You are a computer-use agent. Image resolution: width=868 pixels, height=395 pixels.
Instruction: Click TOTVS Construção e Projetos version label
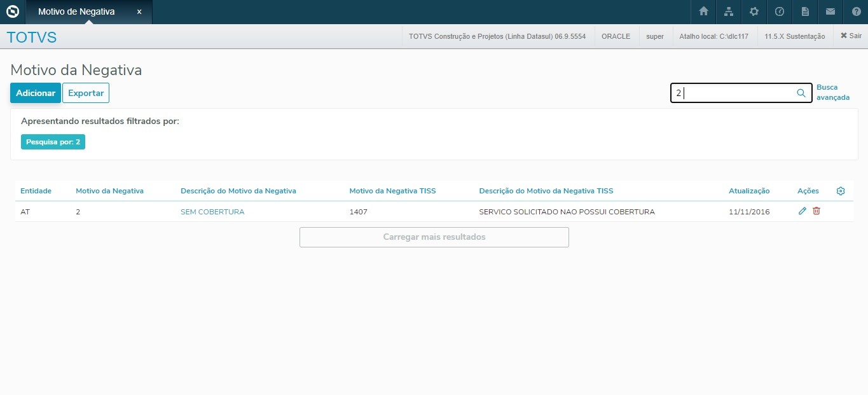tap(497, 36)
